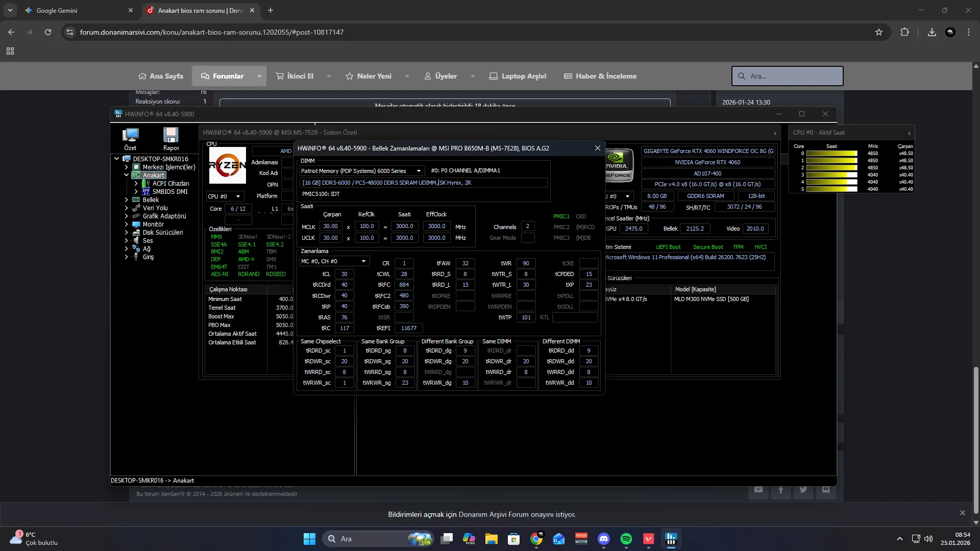Open the Patriot Memory DIMM selection dropdown

tap(418, 171)
